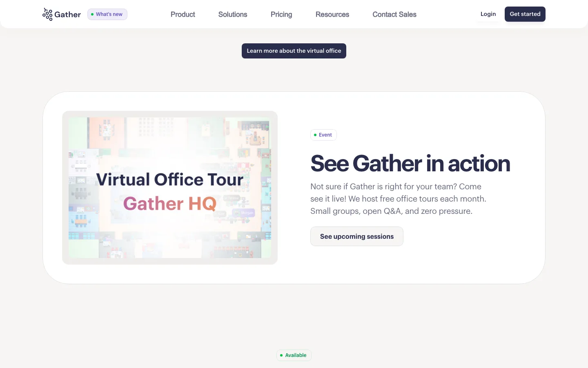Click the Event tag badge
The height and width of the screenshot is (368, 588).
[323, 135]
